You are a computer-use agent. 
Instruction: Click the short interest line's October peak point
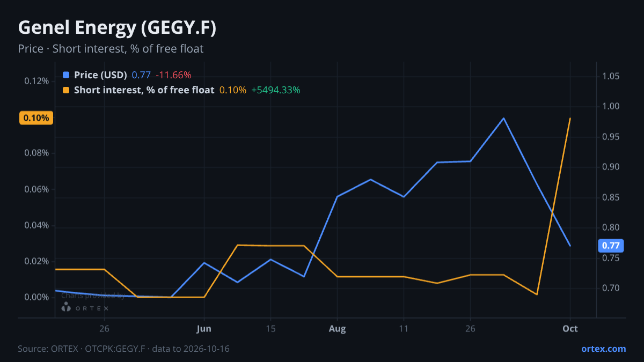coord(570,118)
